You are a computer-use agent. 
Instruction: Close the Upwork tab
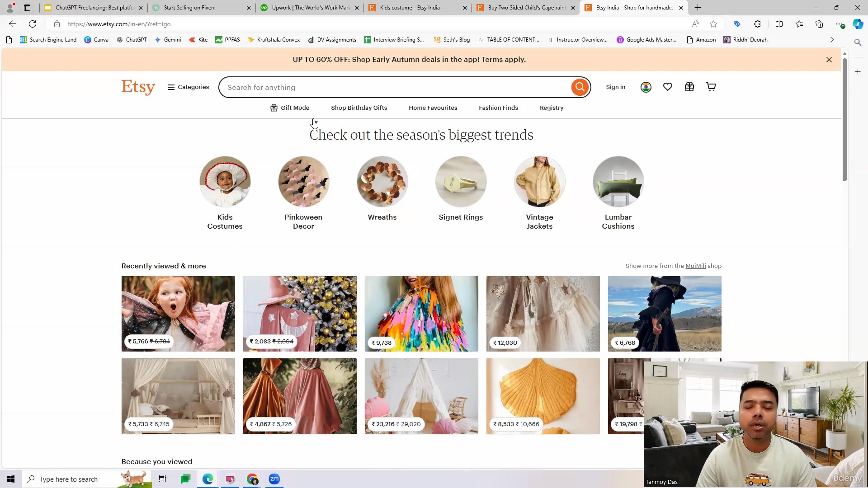357,8
